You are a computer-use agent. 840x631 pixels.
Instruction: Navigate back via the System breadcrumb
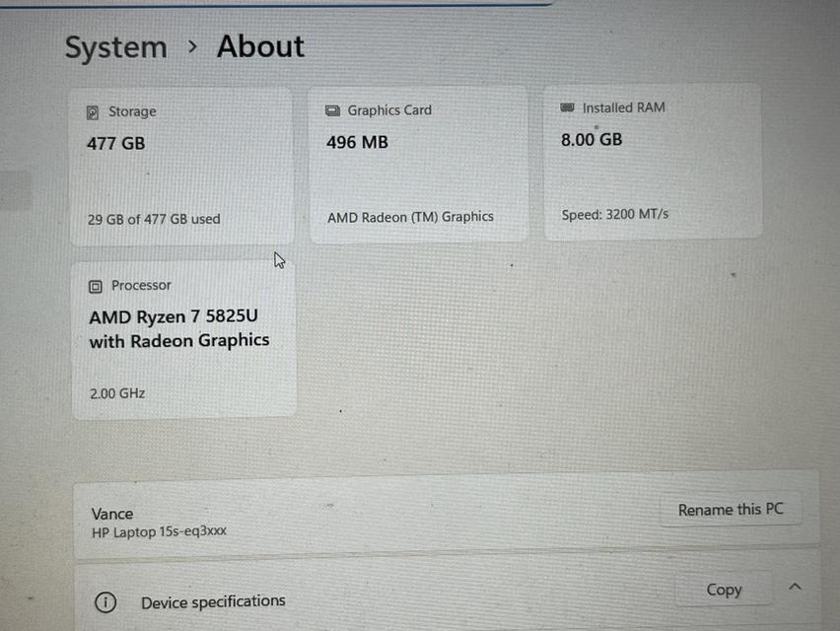115,46
